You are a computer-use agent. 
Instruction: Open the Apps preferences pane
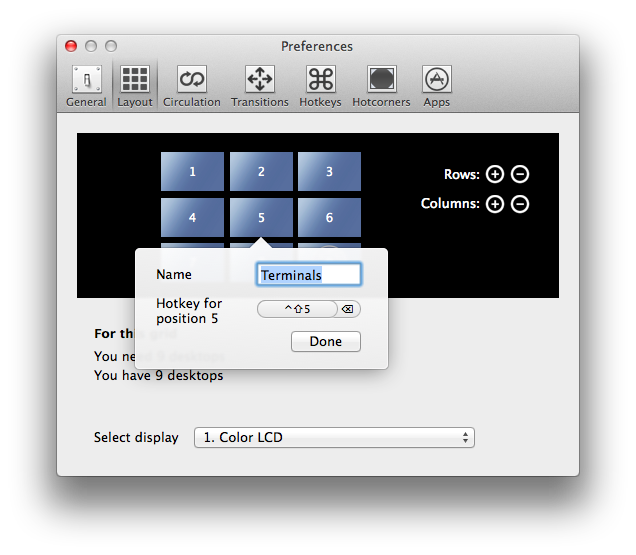click(436, 86)
